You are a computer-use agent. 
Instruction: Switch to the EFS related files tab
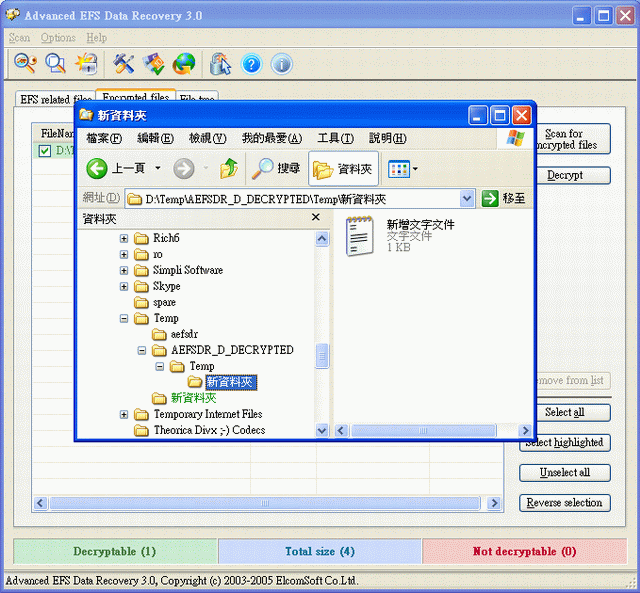point(55,99)
